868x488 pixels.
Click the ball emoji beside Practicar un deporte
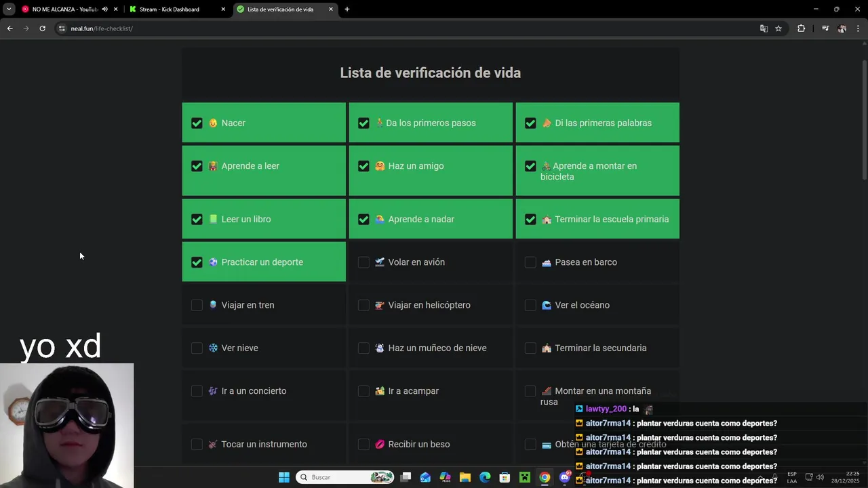(213, 262)
